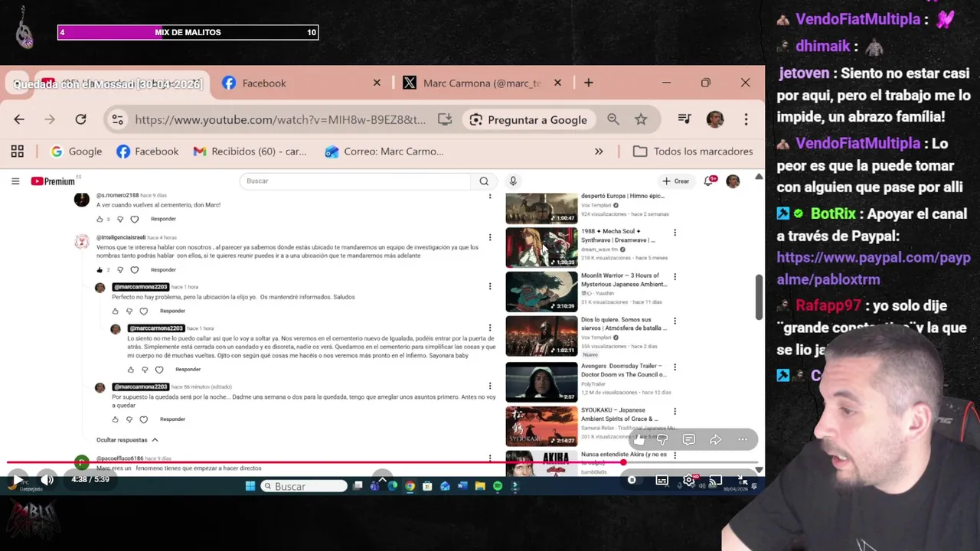The width and height of the screenshot is (980, 551).
Task: Open site information icon in address bar
Action: coord(117,119)
